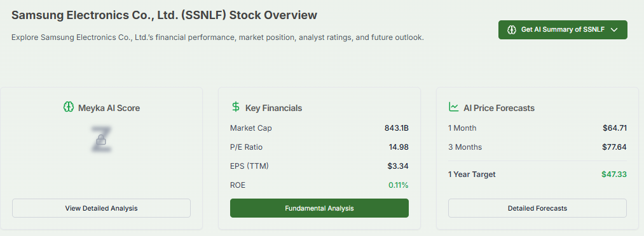Click the EPS (TTM) label
The width and height of the screenshot is (644, 236).
(250, 166)
